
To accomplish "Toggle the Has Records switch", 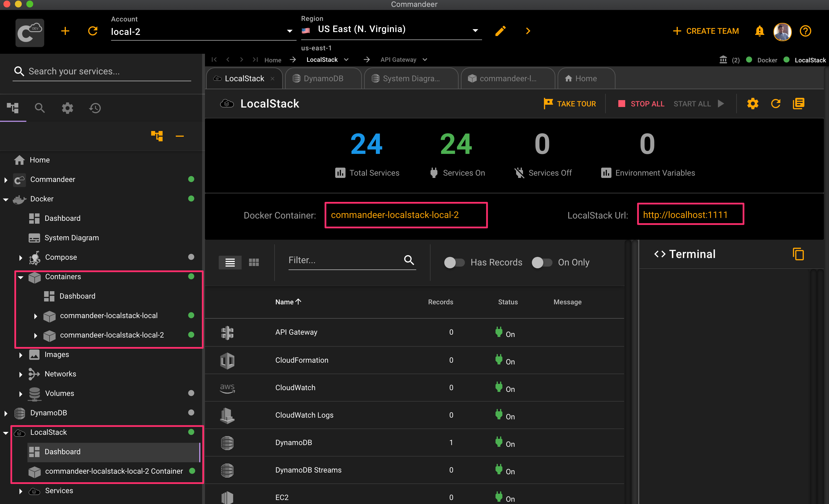I will (454, 262).
